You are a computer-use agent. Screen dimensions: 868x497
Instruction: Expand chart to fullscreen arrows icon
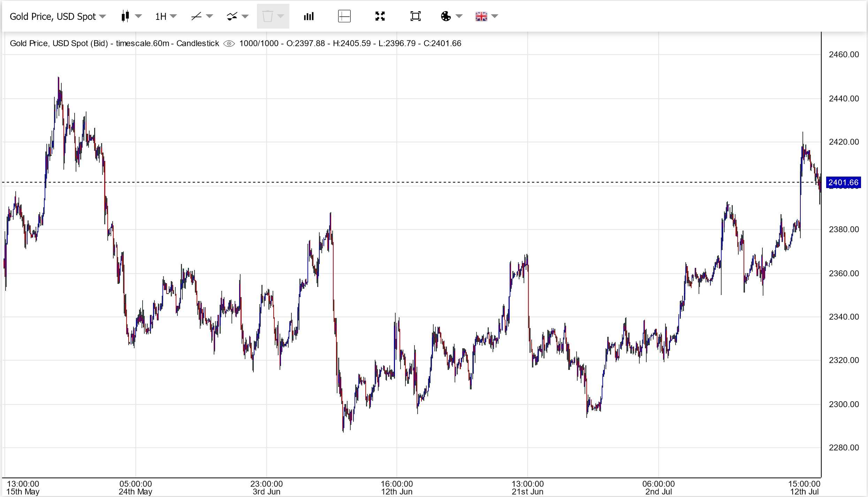coord(380,16)
